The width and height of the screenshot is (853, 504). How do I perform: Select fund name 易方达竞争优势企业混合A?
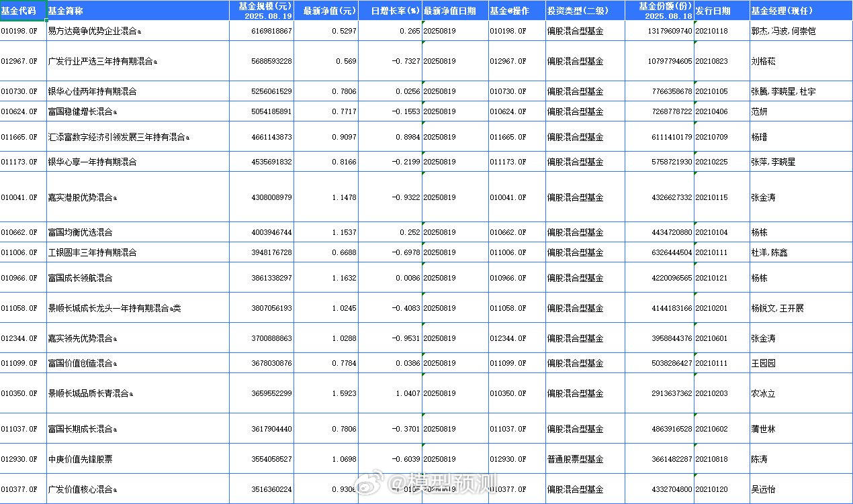pos(138,31)
